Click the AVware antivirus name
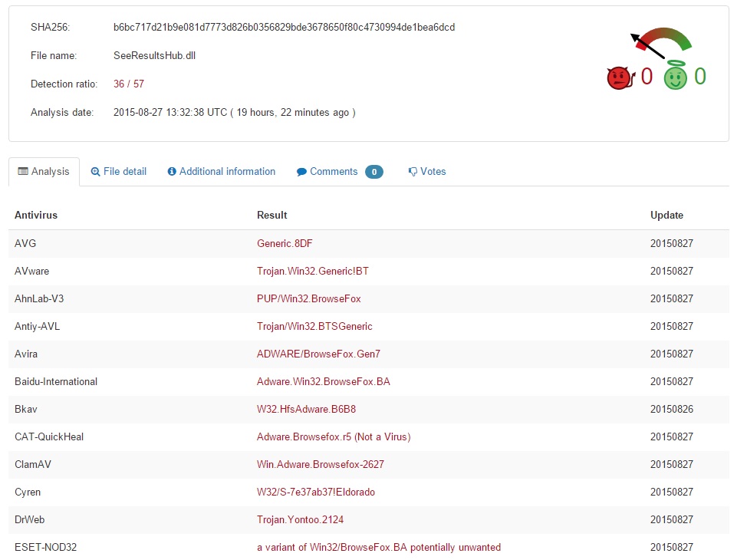The width and height of the screenshot is (747, 560). coord(32,272)
